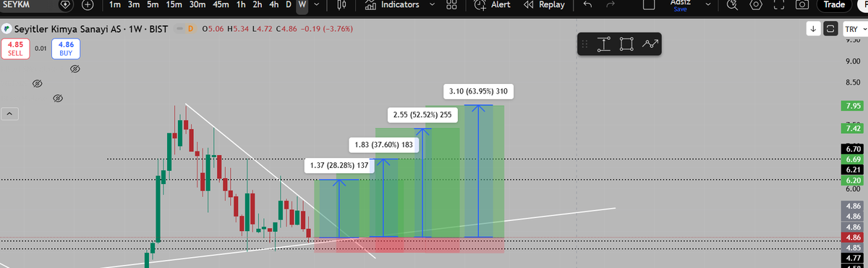Click the 1.83 (37.60%) 183 measurement label
The height and width of the screenshot is (268, 868).
click(383, 145)
